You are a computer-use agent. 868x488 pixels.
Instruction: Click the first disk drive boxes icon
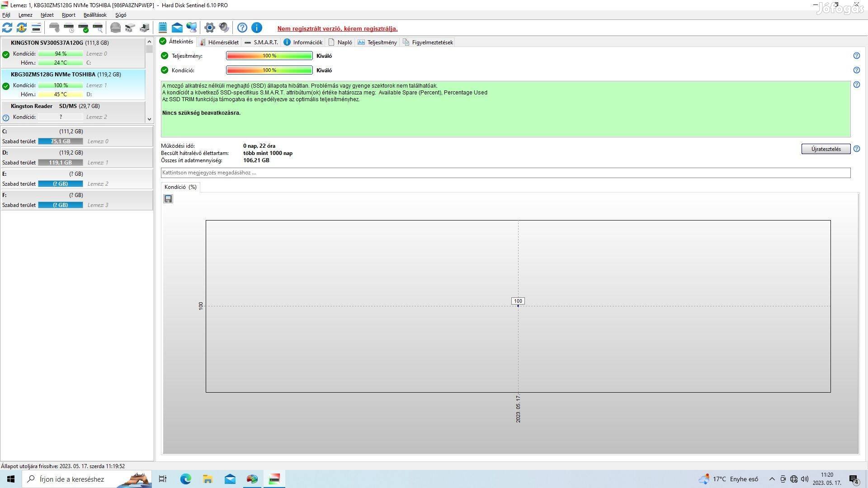pyautogui.click(x=130, y=28)
